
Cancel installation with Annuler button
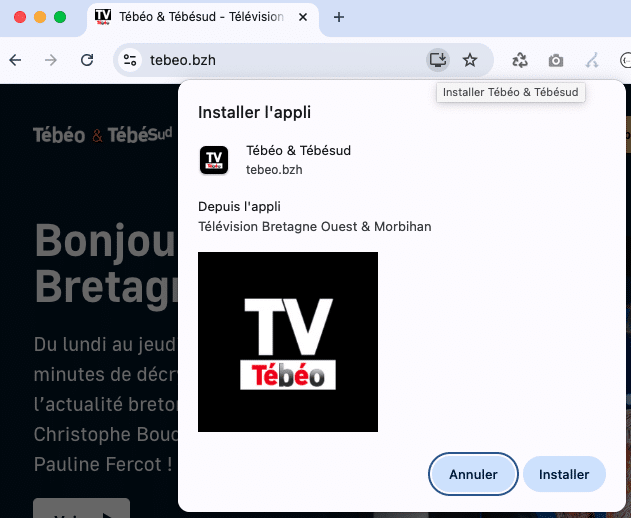click(473, 474)
